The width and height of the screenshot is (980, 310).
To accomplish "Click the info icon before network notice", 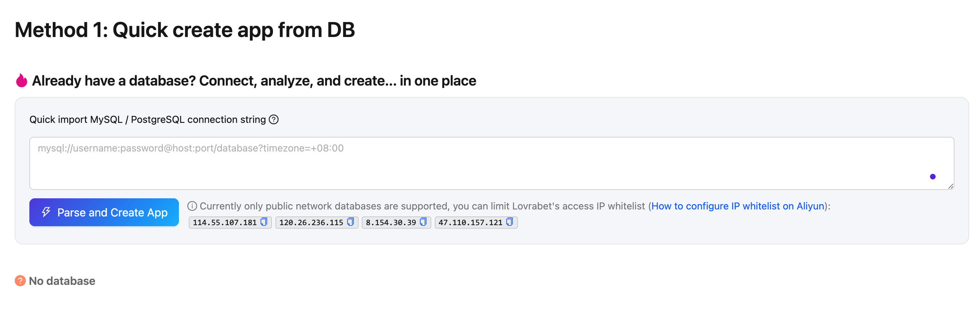I will [x=192, y=206].
